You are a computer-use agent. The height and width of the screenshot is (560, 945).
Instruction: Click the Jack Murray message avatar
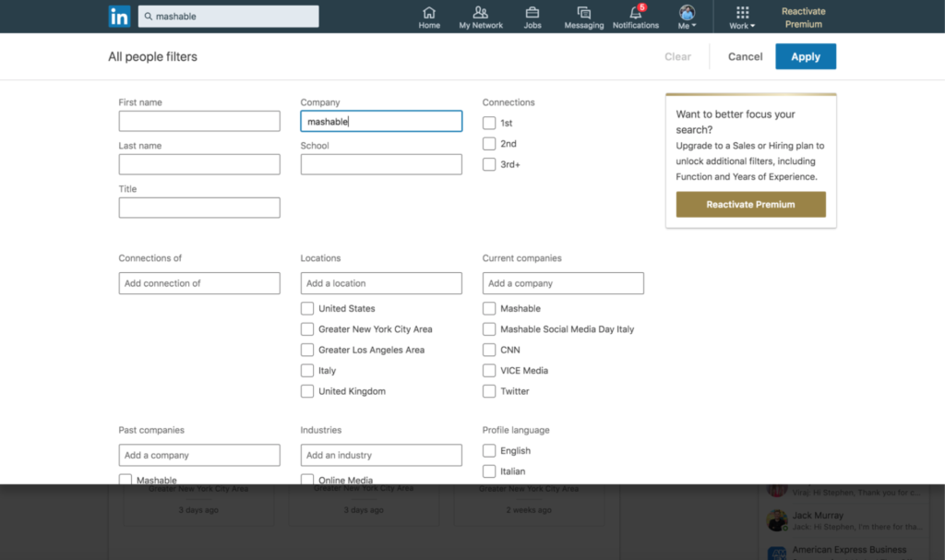click(x=777, y=520)
